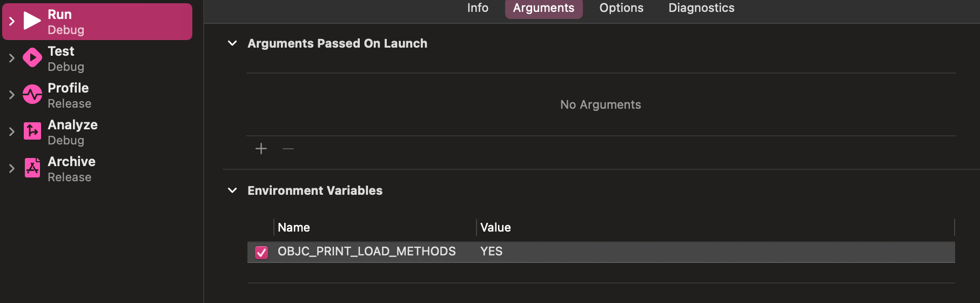The height and width of the screenshot is (303, 980).
Task: Switch to the Info tab
Action: (x=478, y=8)
